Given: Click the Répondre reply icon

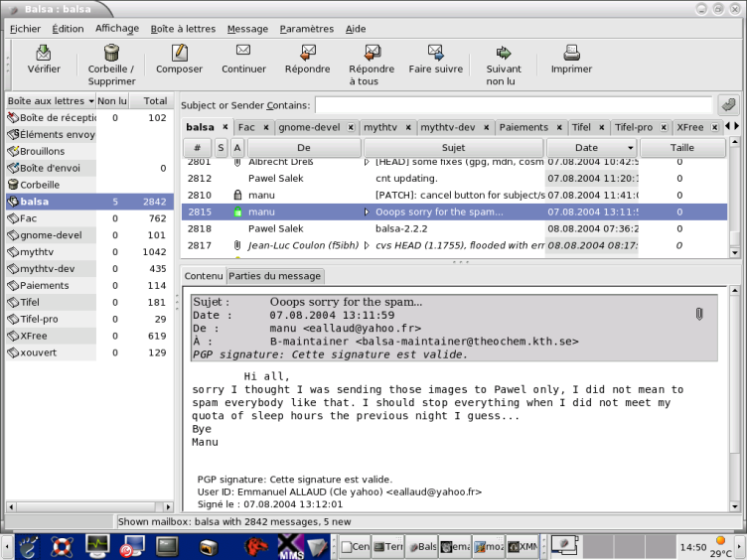Looking at the screenshot, I should coord(307,53).
